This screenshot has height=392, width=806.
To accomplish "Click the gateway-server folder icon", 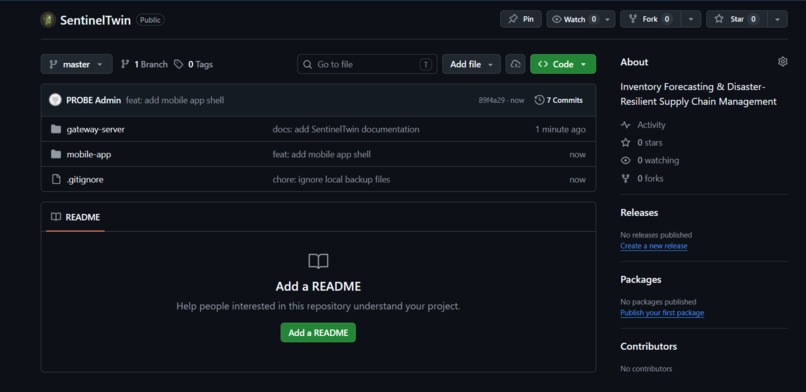I will click(56, 129).
